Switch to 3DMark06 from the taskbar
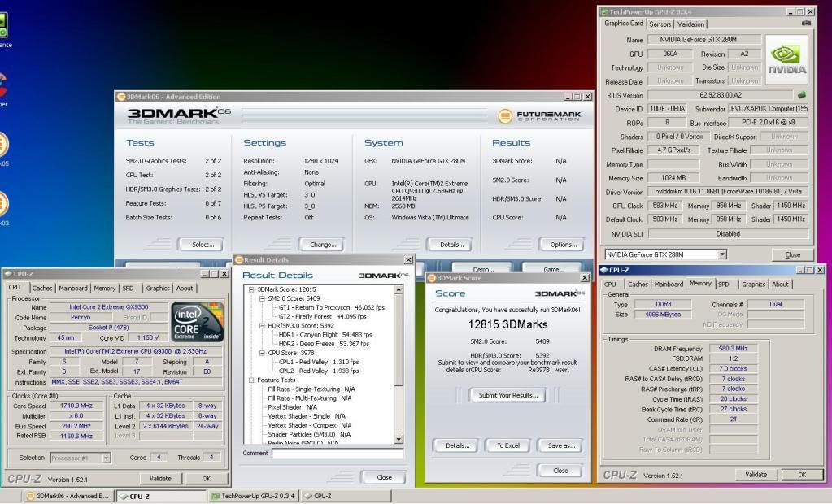 point(68,496)
